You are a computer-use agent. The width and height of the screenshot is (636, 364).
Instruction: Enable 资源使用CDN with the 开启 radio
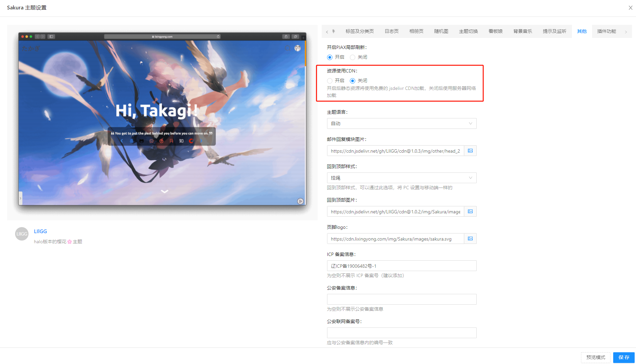pyautogui.click(x=329, y=81)
